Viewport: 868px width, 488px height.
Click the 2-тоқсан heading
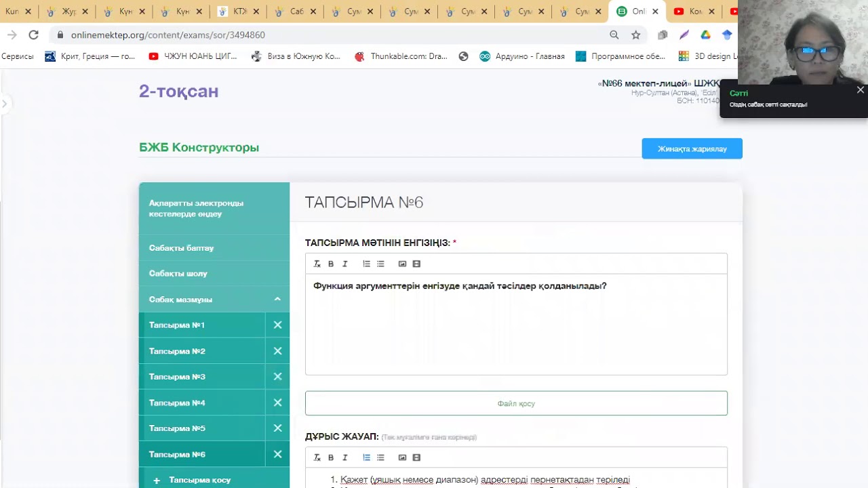coord(179,91)
